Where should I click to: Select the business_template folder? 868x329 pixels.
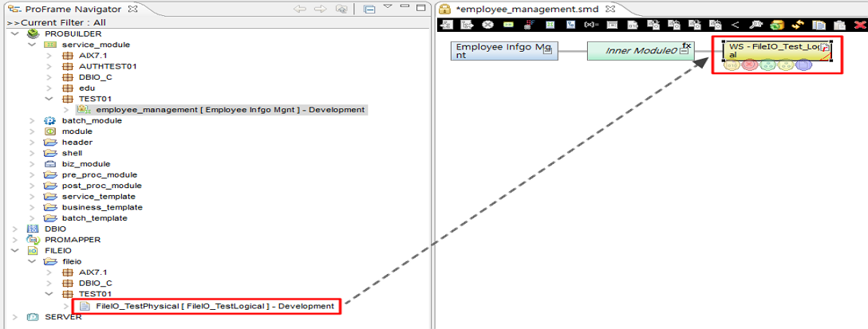click(x=102, y=207)
